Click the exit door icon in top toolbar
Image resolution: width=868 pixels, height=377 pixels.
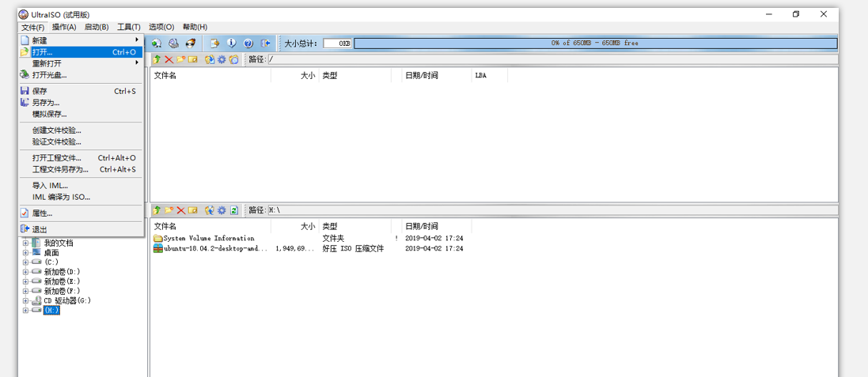tap(265, 43)
